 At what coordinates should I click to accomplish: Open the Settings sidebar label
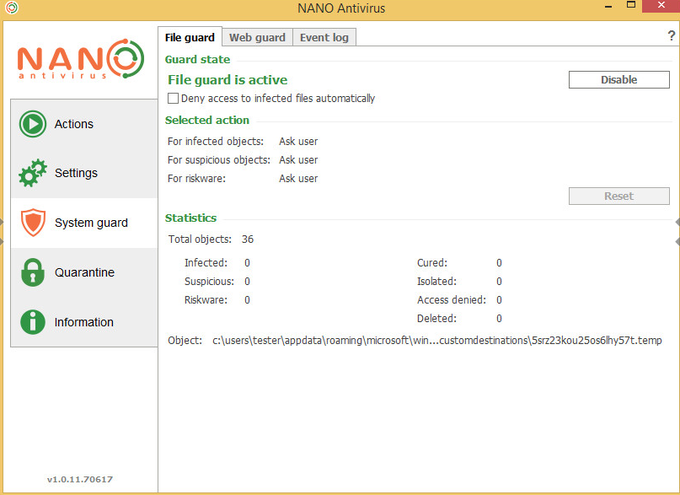tap(76, 173)
